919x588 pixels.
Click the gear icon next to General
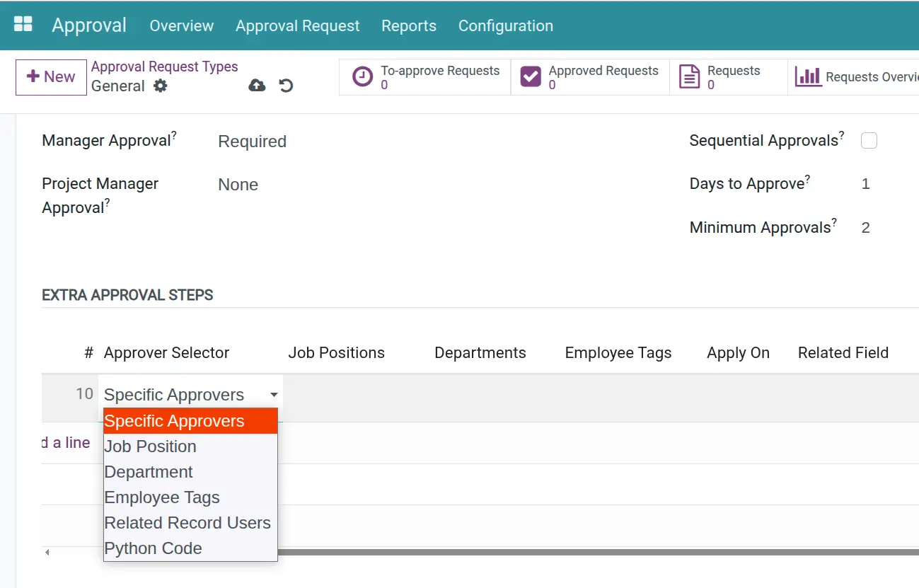161,86
